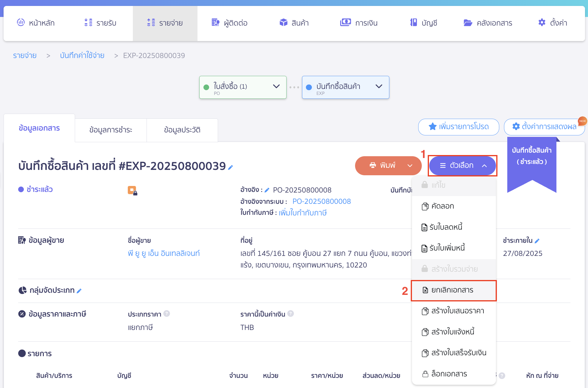Switch to ข้อมูลประวัติ tab
This screenshot has height=388, width=588.
(x=182, y=130)
